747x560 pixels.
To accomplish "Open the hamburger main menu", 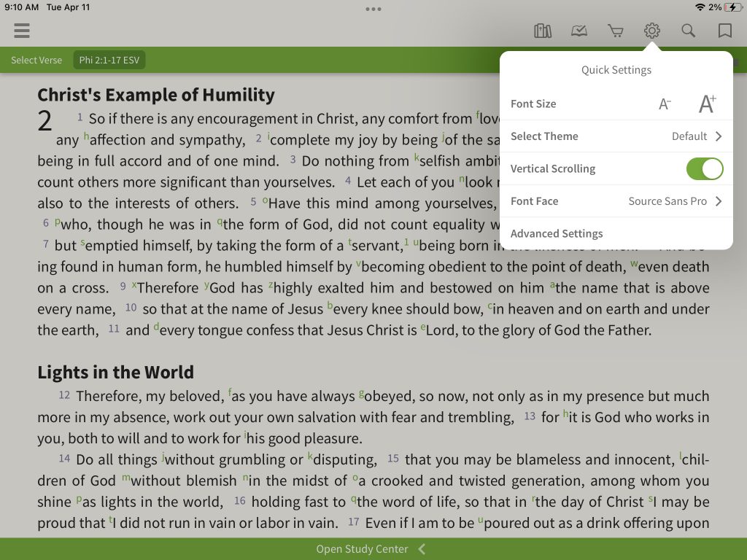I will [x=22, y=31].
